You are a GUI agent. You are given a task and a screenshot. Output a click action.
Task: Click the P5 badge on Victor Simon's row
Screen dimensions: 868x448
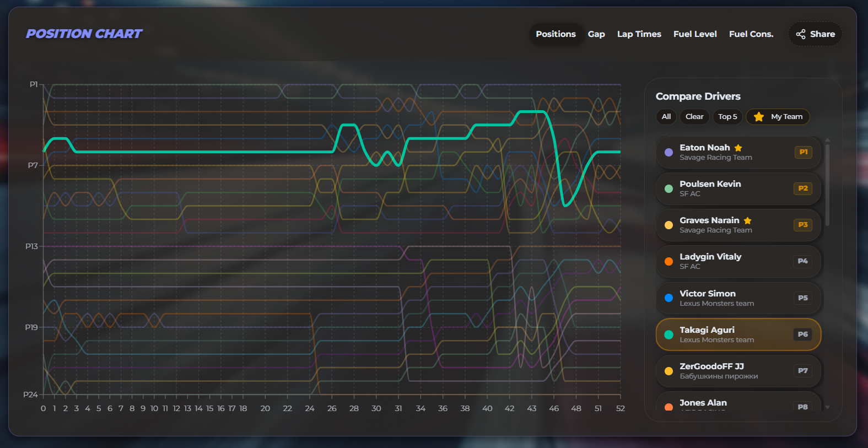tap(803, 298)
